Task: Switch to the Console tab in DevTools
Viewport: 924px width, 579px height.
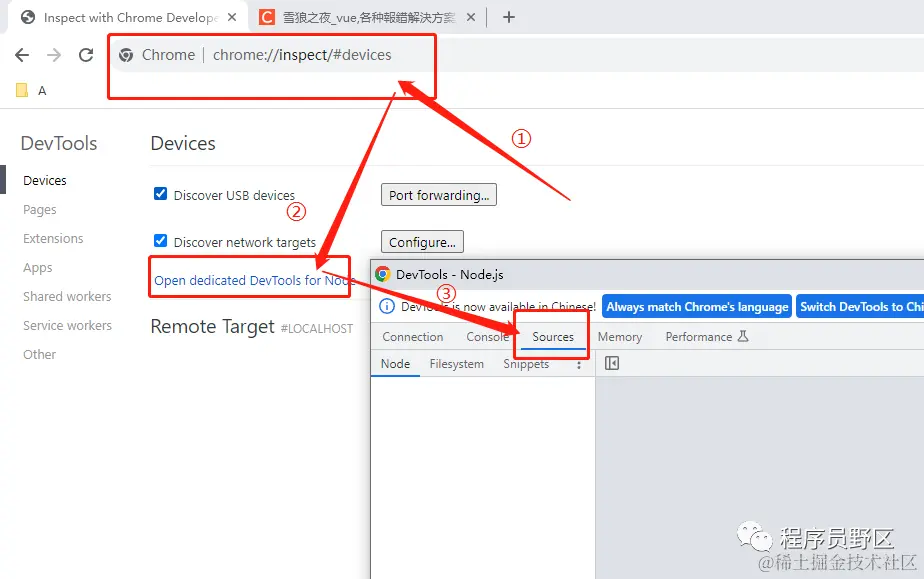Action: click(487, 337)
